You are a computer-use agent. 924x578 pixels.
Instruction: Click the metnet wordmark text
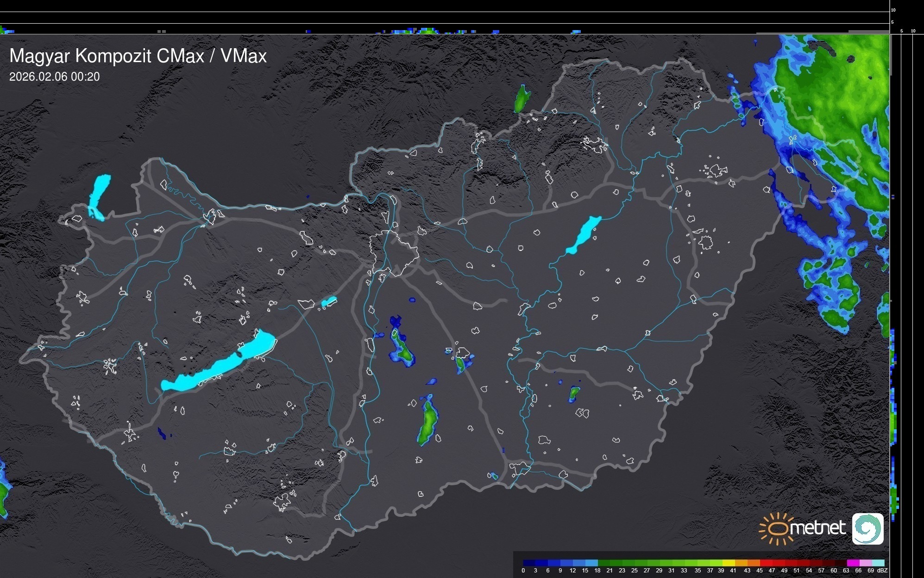817,528
